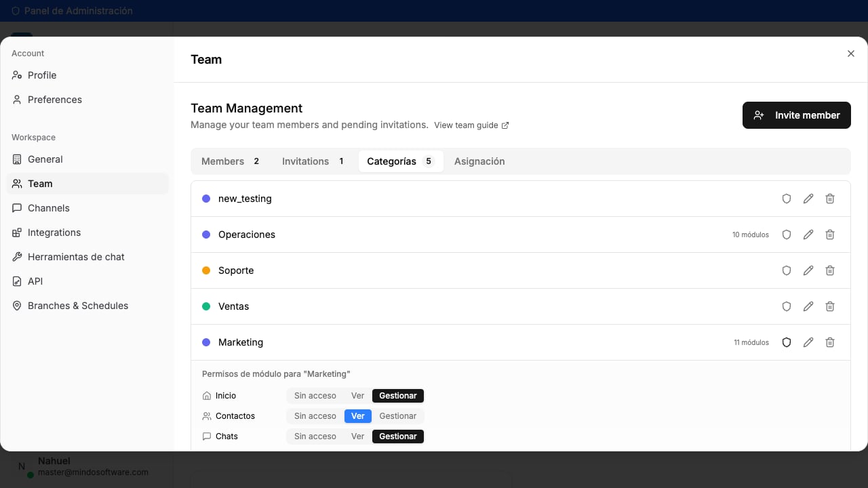
Task: Click the Marketing category name
Action: point(241,342)
